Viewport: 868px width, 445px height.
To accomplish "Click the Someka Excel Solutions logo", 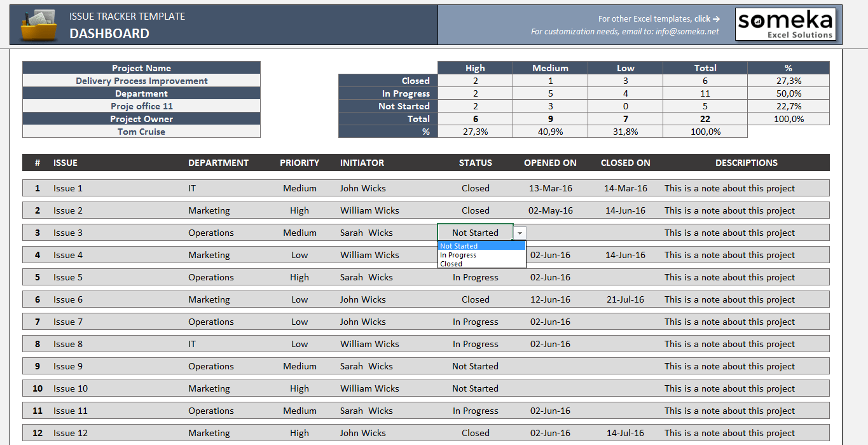I will [x=786, y=24].
